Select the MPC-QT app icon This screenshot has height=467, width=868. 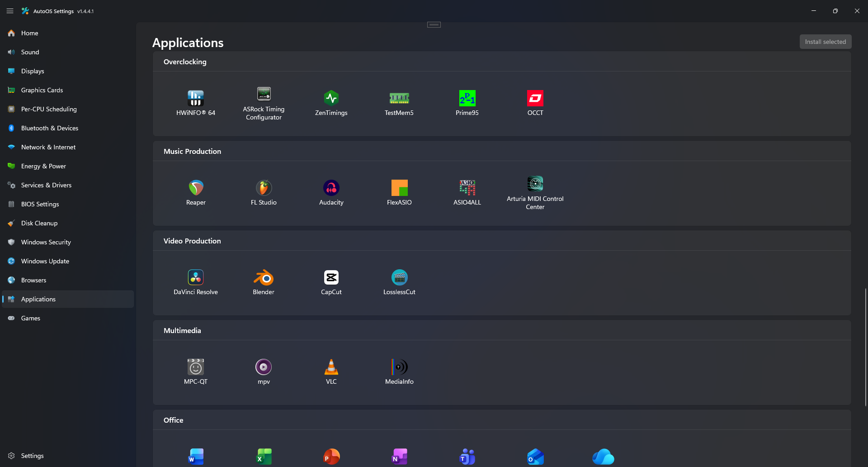196,367
